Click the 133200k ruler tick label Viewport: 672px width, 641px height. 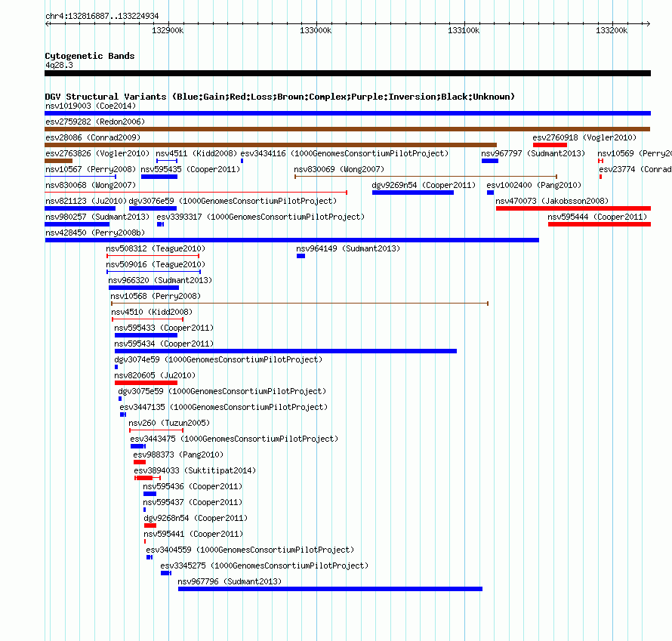(x=612, y=30)
